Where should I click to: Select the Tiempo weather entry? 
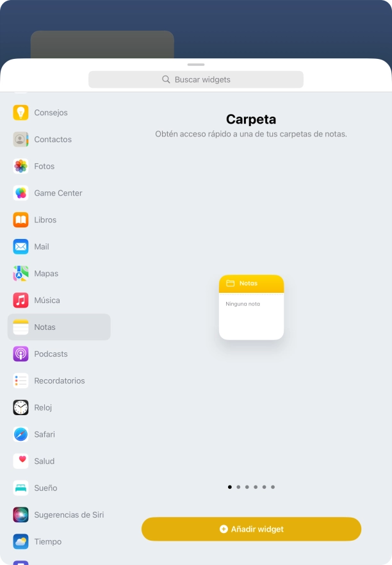[x=59, y=541]
